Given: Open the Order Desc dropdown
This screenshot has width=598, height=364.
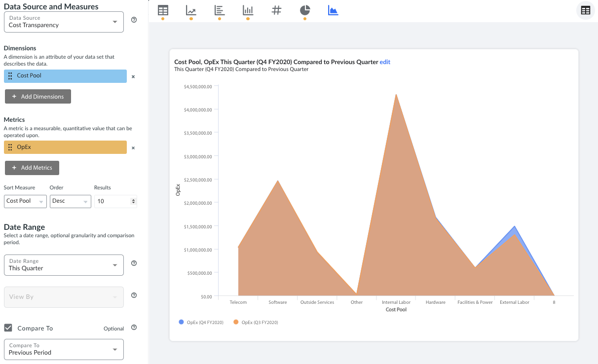Looking at the screenshot, I should pos(70,201).
